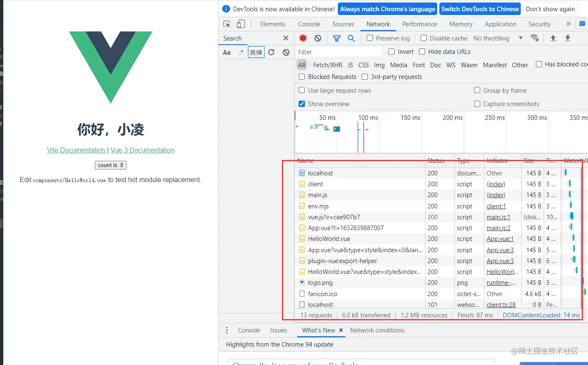The height and width of the screenshot is (365, 588).
Task: Expand more DevTools tabs chevron
Action: 568,24
